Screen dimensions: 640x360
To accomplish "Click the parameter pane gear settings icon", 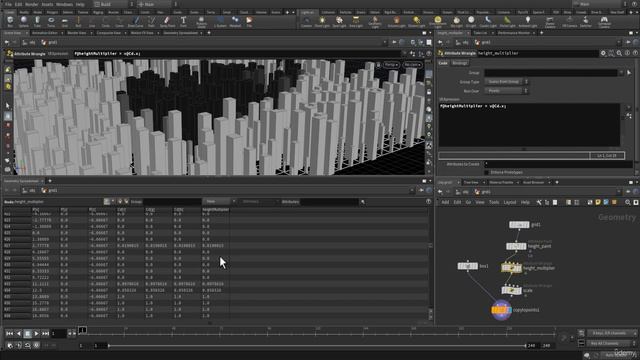I will (x=603, y=53).
